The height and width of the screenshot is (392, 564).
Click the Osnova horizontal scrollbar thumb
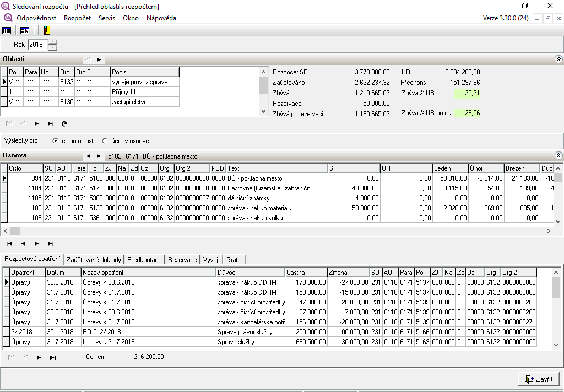click(x=15, y=231)
